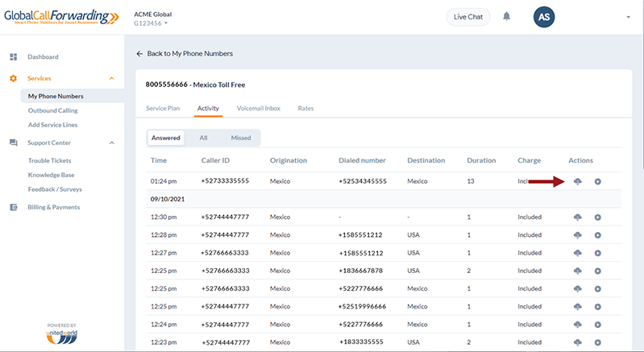Click the AS user avatar
The image size is (644, 352).
[x=544, y=17]
